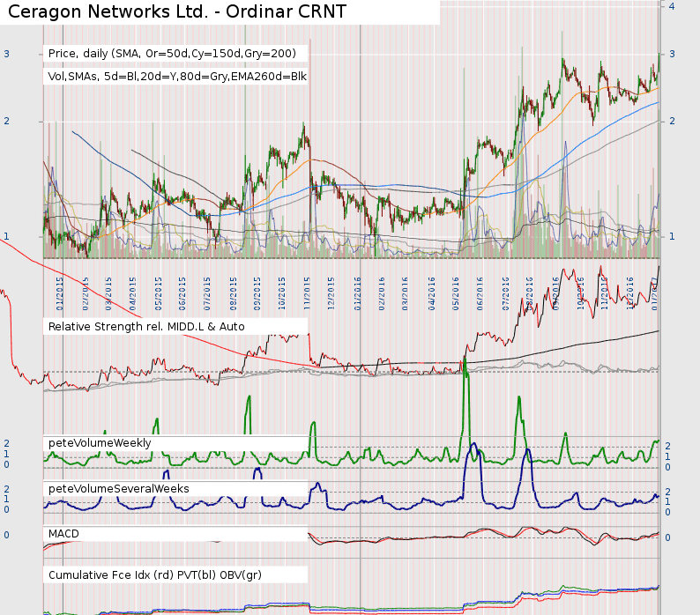Click price value 1 on left price axis
Image resolution: width=700 pixels, height=615 pixels.
pyautogui.click(x=6, y=236)
